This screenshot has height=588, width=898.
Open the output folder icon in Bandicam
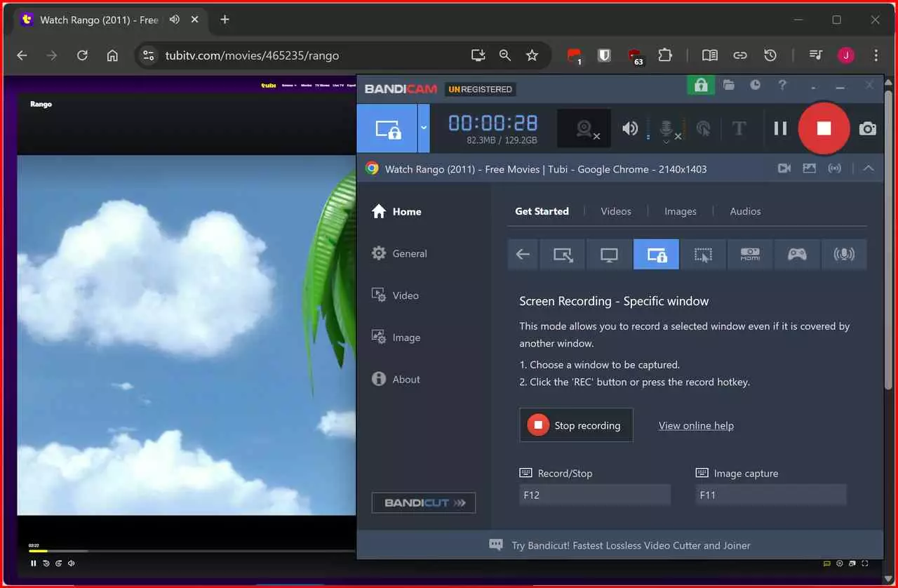point(729,86)
